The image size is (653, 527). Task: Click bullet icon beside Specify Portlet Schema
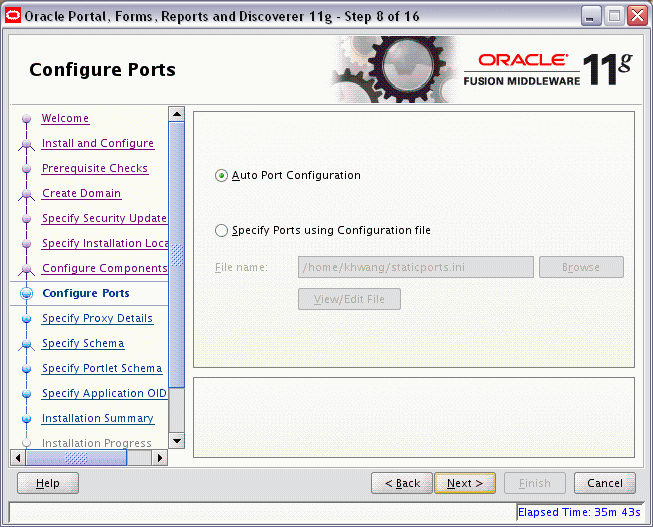(x=27, y=369)
